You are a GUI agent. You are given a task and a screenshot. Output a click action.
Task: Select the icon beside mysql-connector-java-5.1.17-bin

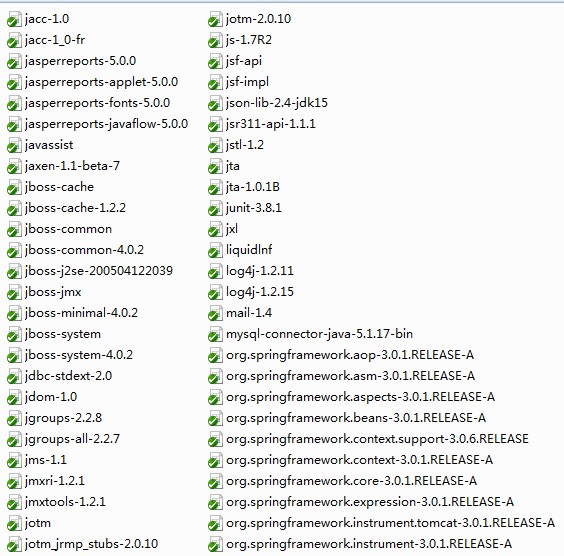(x=215, y=334)
